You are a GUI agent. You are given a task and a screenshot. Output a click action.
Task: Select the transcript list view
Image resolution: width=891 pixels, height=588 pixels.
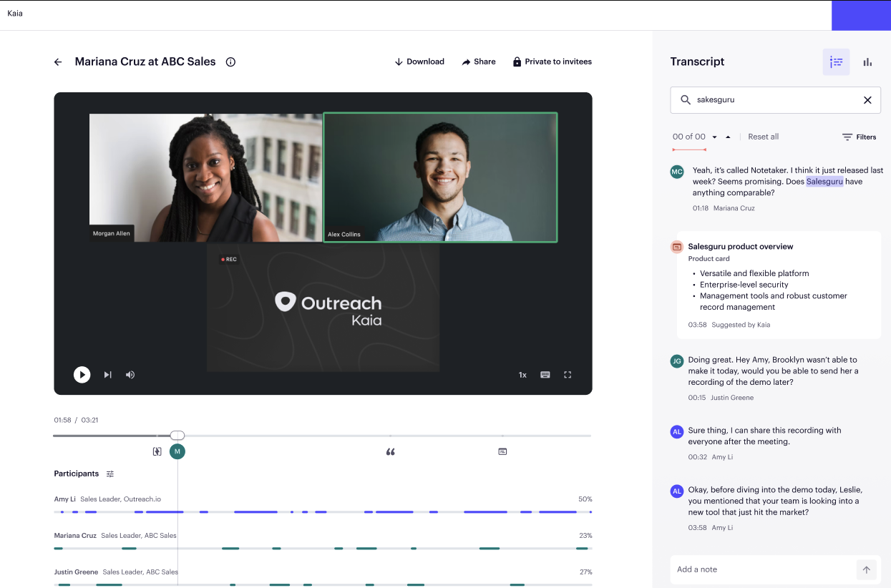click(836, 62)
